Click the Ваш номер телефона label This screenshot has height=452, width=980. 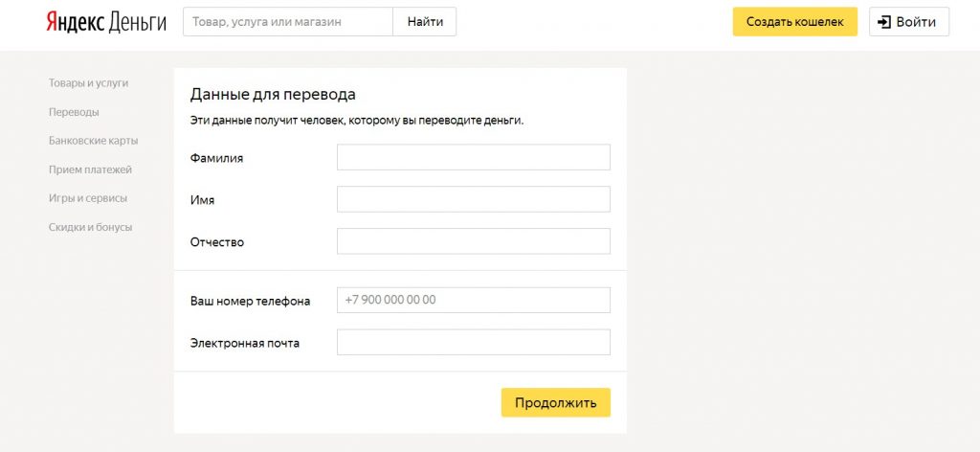250,301
